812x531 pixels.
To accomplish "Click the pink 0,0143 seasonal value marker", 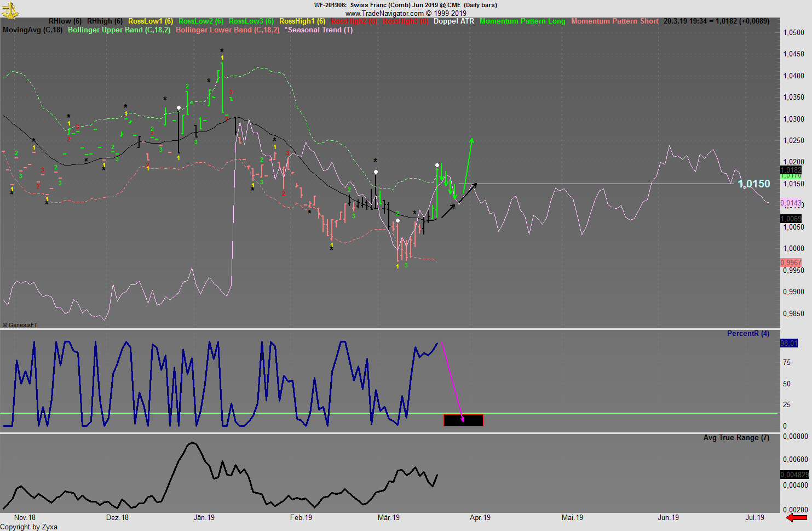I will pos(791,203).
